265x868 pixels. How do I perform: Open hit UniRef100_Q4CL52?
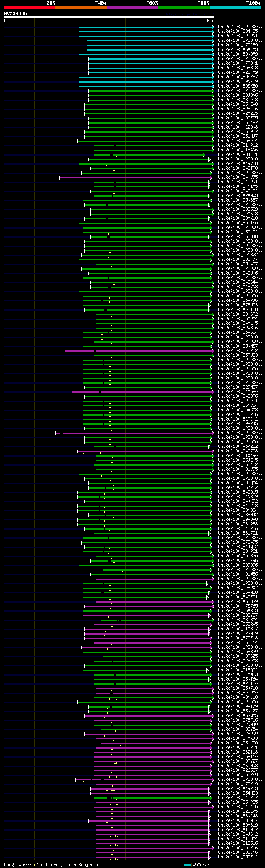coord(238,191)
